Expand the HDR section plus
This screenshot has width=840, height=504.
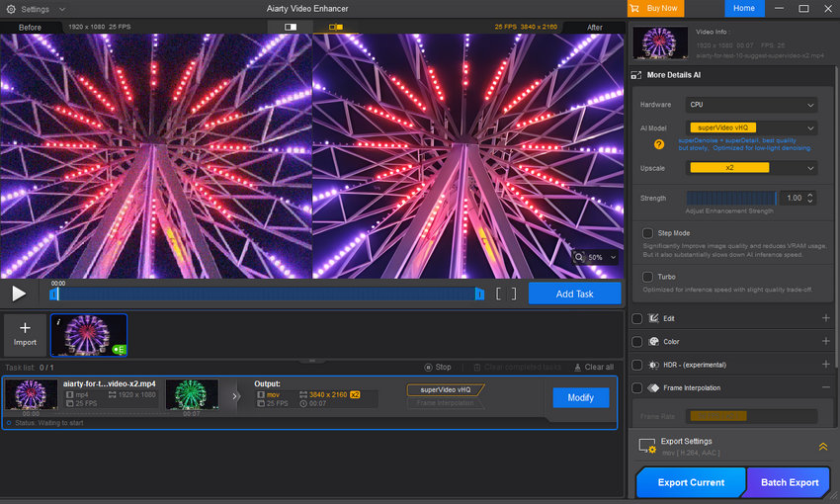click(x=825, y=365)
